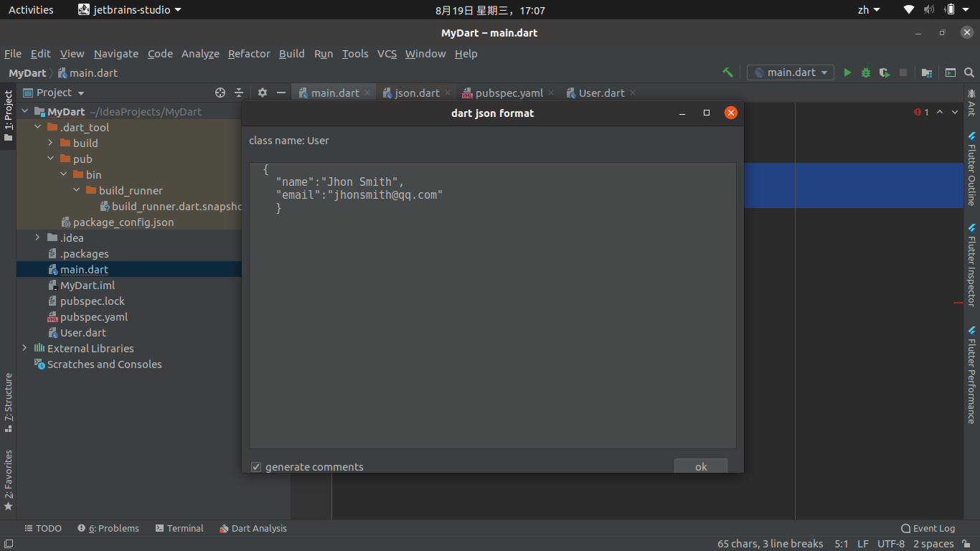The width and height of the screenshot is (980, 551).
Task: Select Scratches and Consoles in tree
Action: (x=104, y=364)
